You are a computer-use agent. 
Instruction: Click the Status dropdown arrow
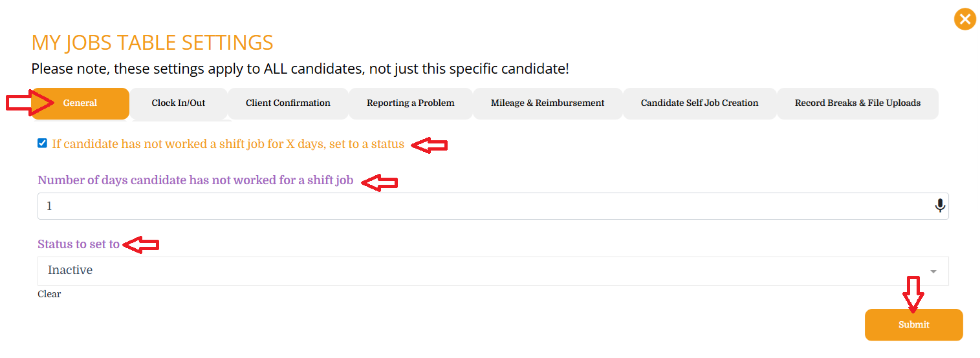pyautogui.click(x=933, y=271)
